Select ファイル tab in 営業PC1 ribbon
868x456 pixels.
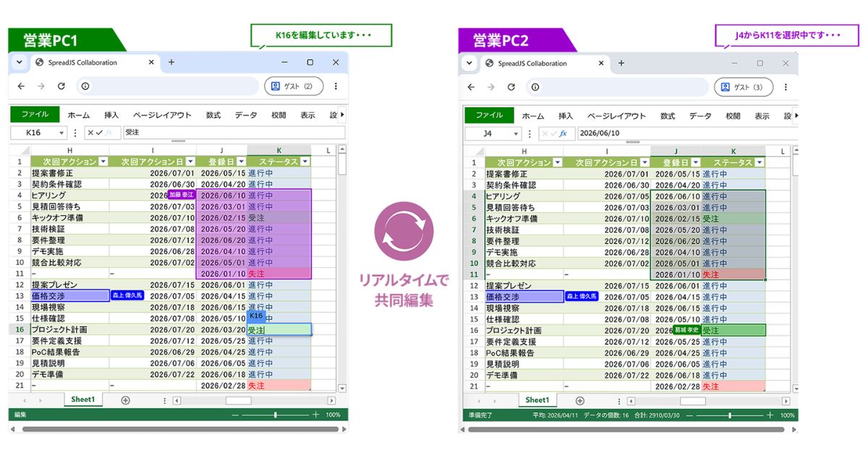[35, 114]
